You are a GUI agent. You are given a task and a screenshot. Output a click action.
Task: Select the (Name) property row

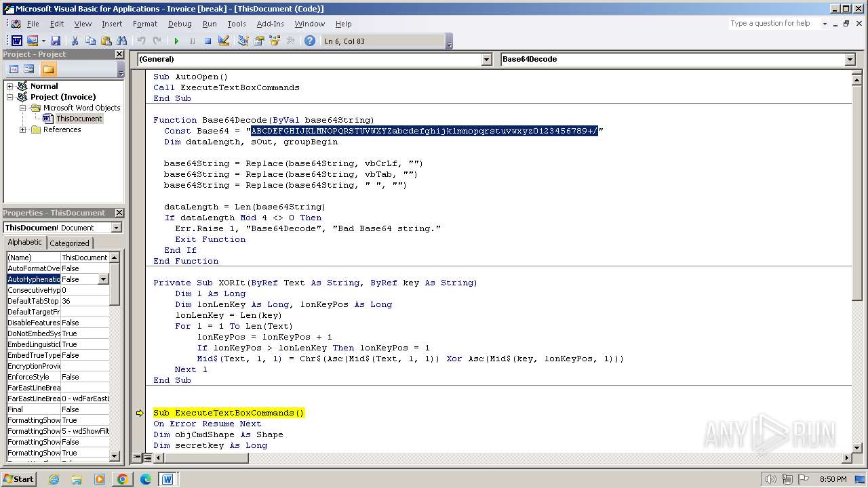click(58, 258)
